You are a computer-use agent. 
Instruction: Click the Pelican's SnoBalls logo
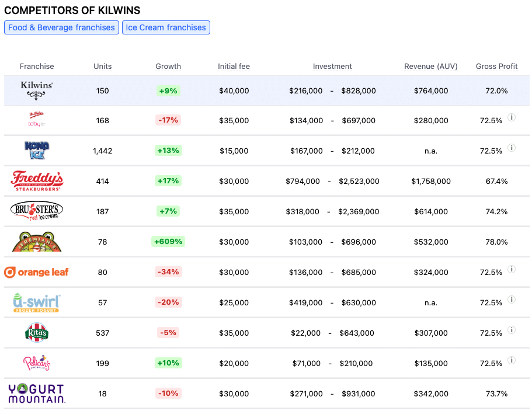pos(37,363)
